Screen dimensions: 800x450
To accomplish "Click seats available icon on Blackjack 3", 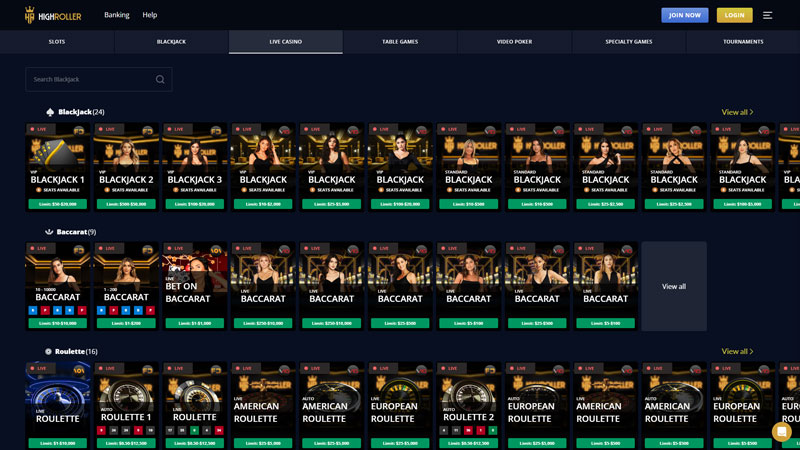I will 176,190.
